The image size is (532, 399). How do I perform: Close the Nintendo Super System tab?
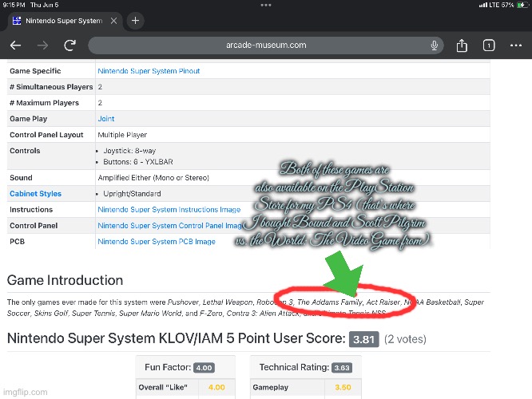[x=113, y=21]
